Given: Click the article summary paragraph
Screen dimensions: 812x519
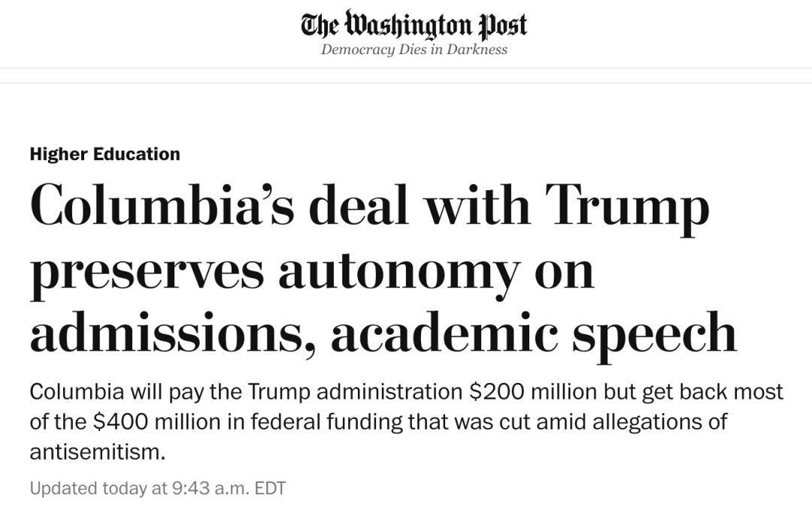Looking at the screenshot, I should pyautogui.click(x=406, y=422).
